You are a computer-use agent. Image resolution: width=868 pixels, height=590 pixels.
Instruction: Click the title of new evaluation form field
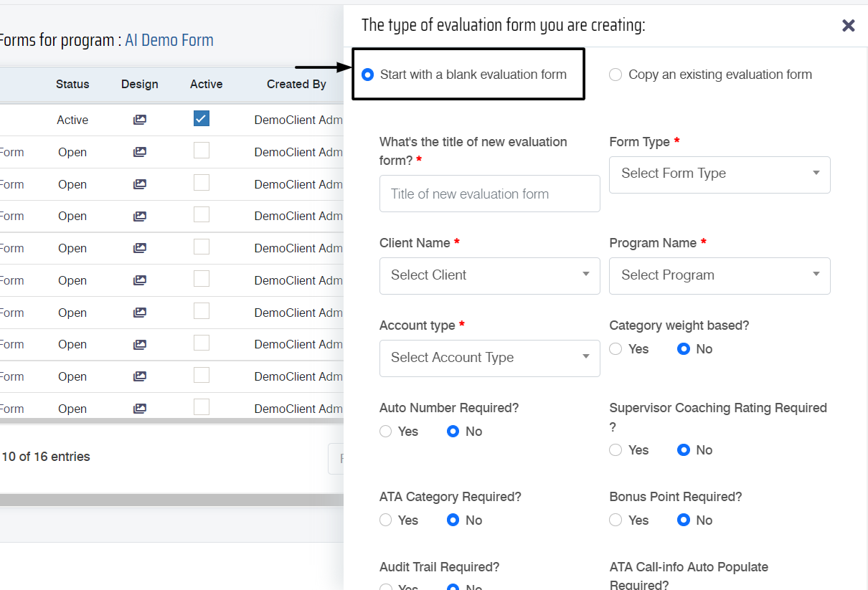pyautogui.click(x=489, y=194)
